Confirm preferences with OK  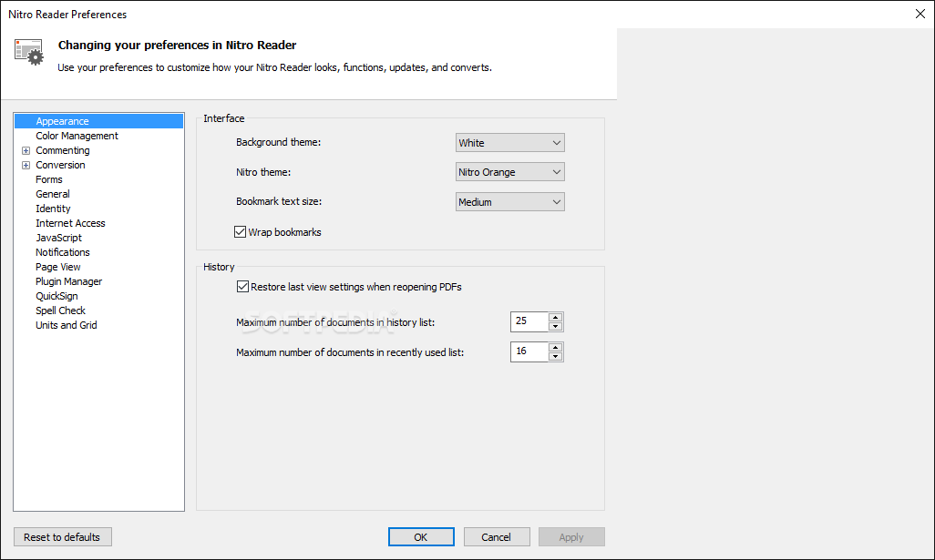click(421, 536)
